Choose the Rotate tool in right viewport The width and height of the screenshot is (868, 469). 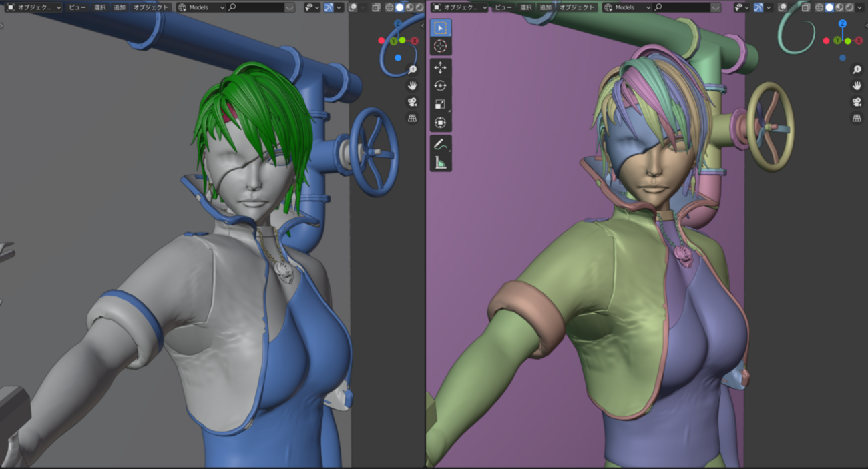[440, 86]
